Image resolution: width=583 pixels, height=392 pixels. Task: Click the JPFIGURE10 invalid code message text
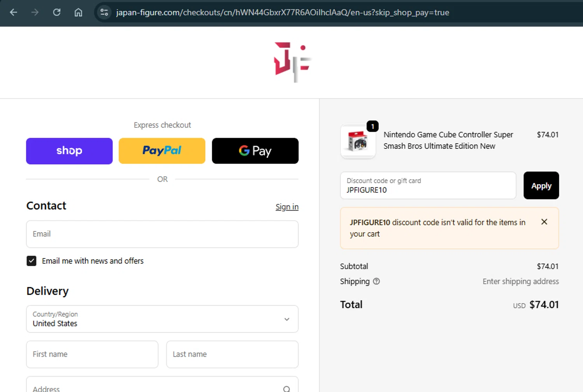point(438,228)
